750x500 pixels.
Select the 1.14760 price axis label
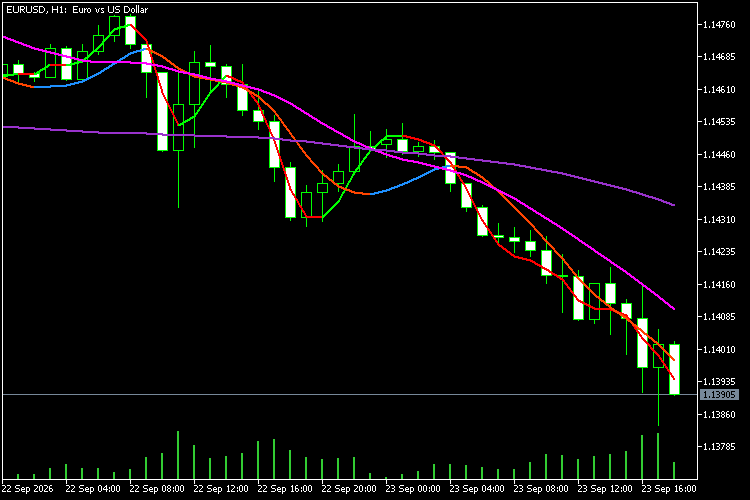719,24
